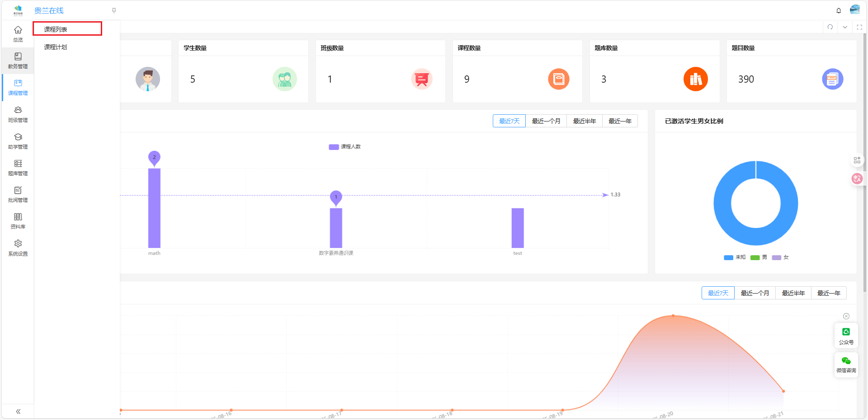Go to 批阅管理 sidebar item
The height and width of the screenshot is (420, 868).
tap(18, 194)
